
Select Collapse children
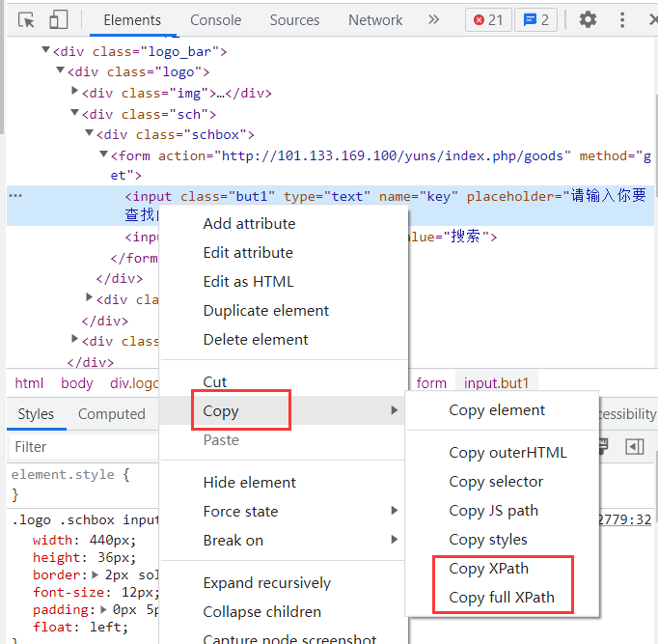[x=262, y=612]
